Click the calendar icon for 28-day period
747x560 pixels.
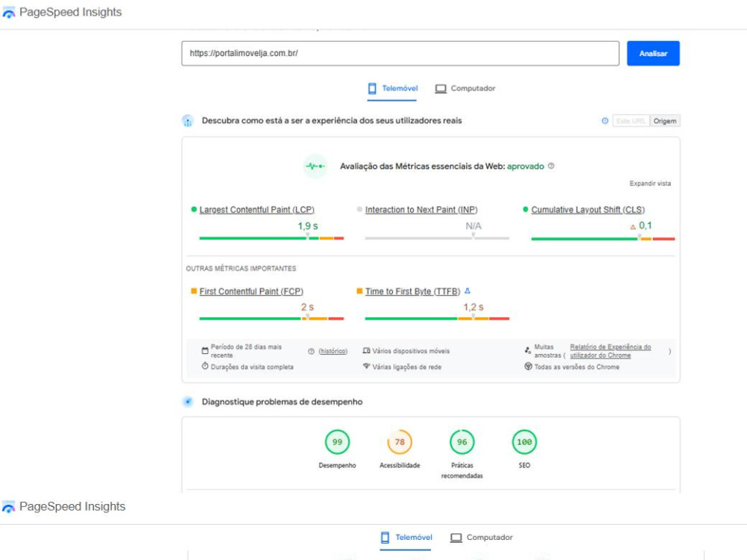(205, 350)
